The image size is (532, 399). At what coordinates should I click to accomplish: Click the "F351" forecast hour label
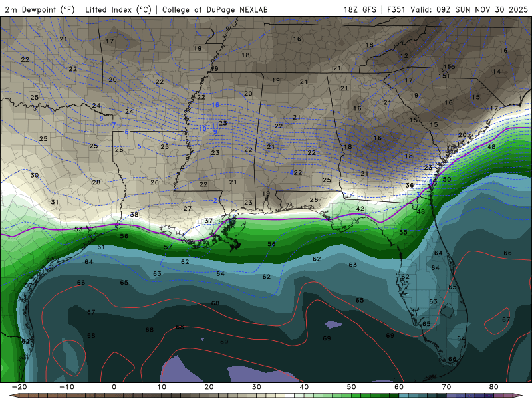tap(396, 9)
